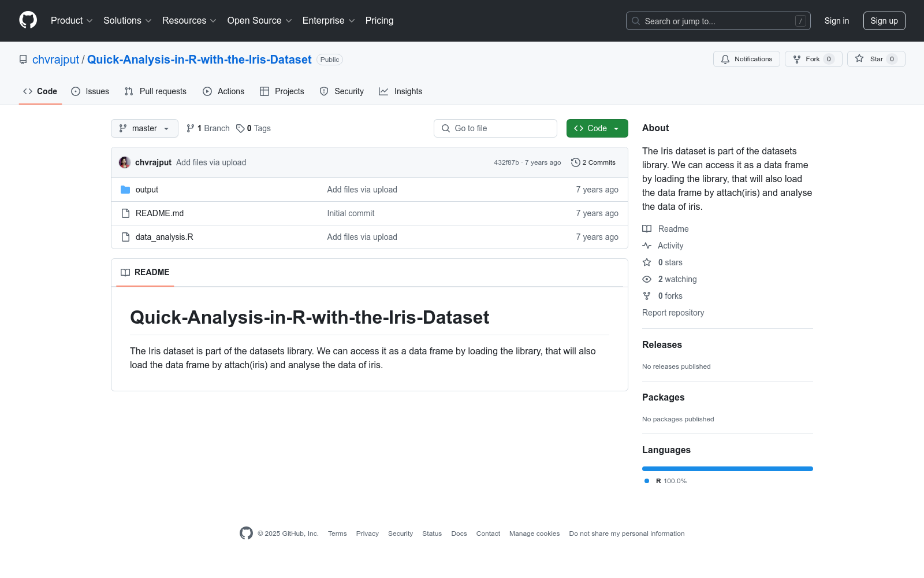Screen dimensions: 924x578
Task: Click Report repository link
Action: pos(673,313)
